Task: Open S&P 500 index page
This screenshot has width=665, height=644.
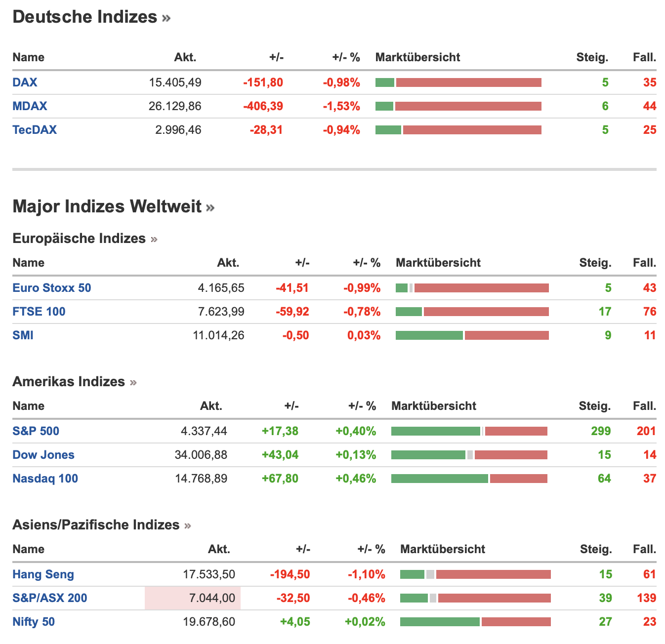Action: pos(36,431)
